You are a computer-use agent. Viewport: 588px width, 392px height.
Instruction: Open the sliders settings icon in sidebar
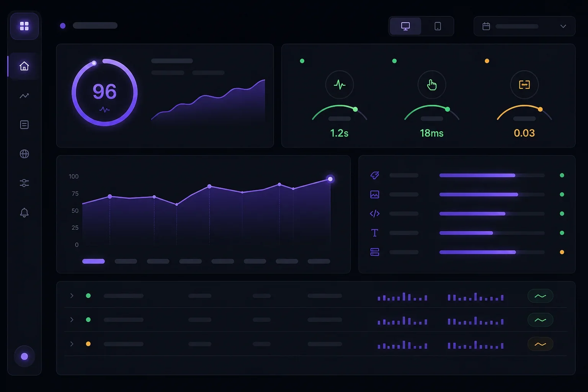coord(24,183)
